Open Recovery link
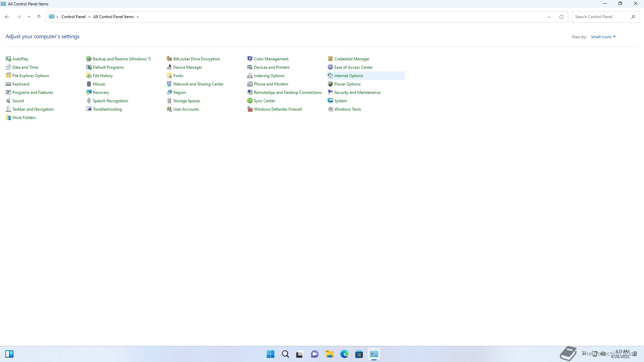Viewport: 644px width, 362px height. point(101,93)
